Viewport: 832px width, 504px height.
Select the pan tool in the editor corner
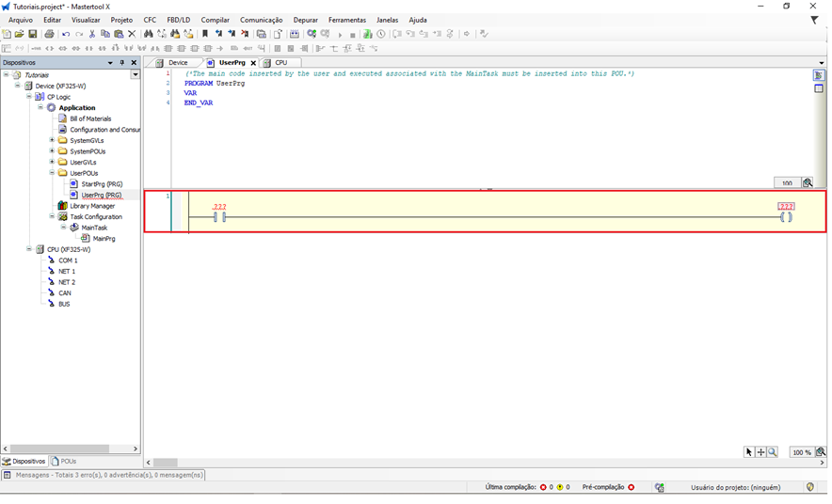click(x=760, y=452)
